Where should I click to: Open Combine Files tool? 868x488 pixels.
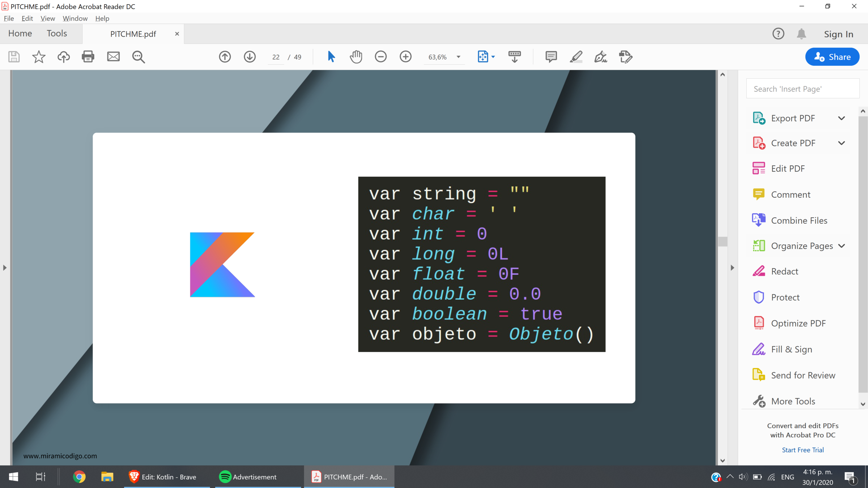(799, 221)
